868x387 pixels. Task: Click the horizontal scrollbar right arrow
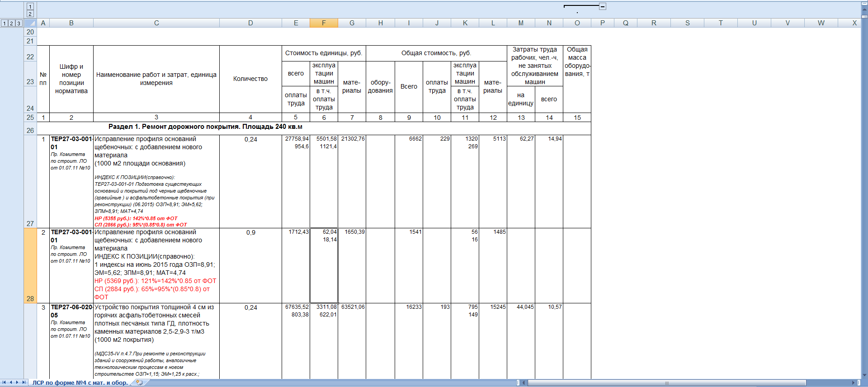pos(853,382)
